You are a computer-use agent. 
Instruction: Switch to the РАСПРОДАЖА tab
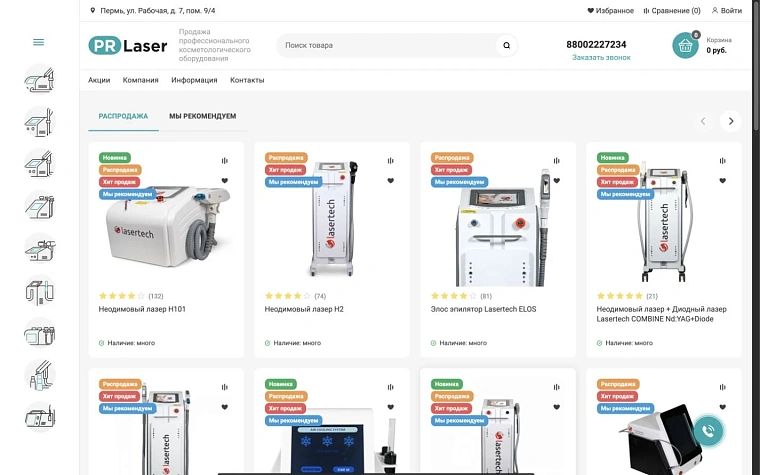(x=123, y=116)
